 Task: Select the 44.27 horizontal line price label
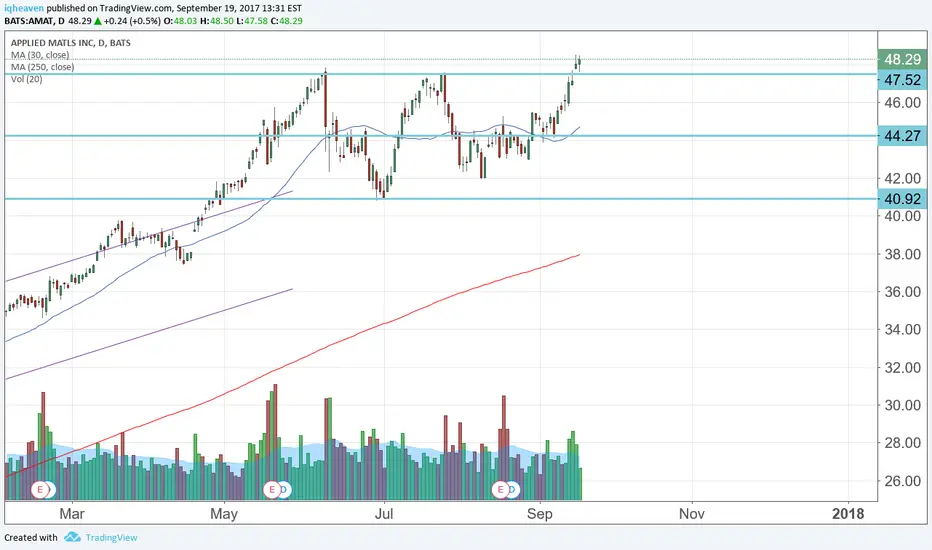(x=902, y=136)
